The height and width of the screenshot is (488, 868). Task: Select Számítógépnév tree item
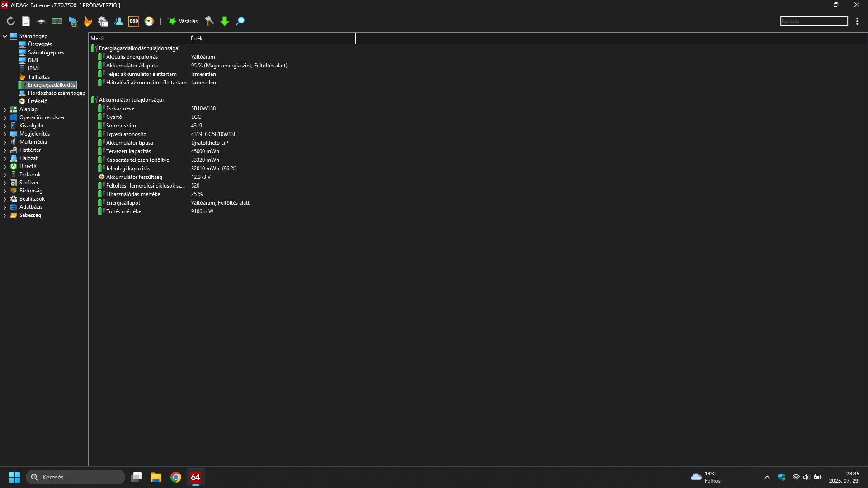(46, 52)
